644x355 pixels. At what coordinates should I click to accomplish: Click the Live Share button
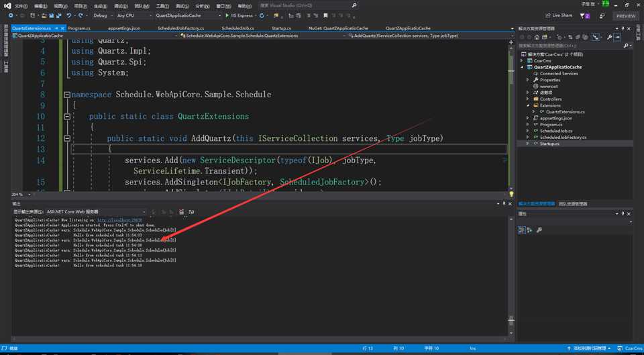pos(559,15)
